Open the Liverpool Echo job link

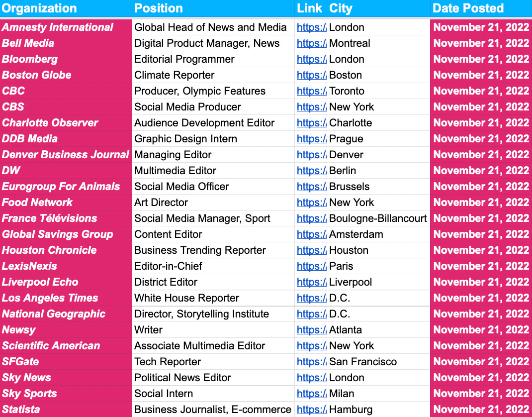pyautogui.click(x=311, y=282)
